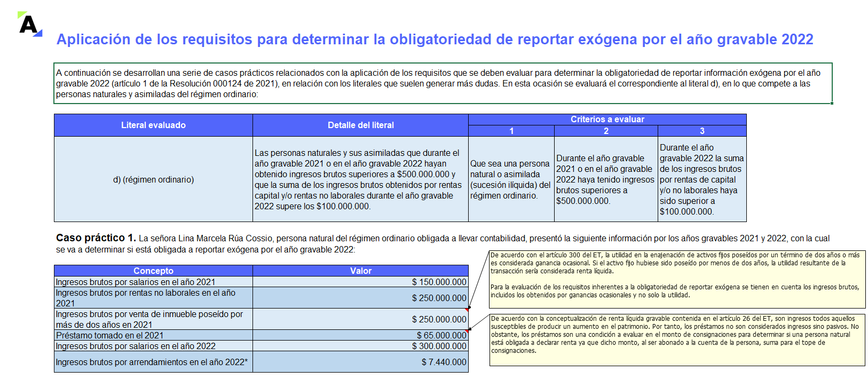Image resolution: width=868 pixels, height=379 pixels.
Task: Click the criterion cell about ingresos brutos superiores a $500.000.000
Action: click(x=606, y=179)
